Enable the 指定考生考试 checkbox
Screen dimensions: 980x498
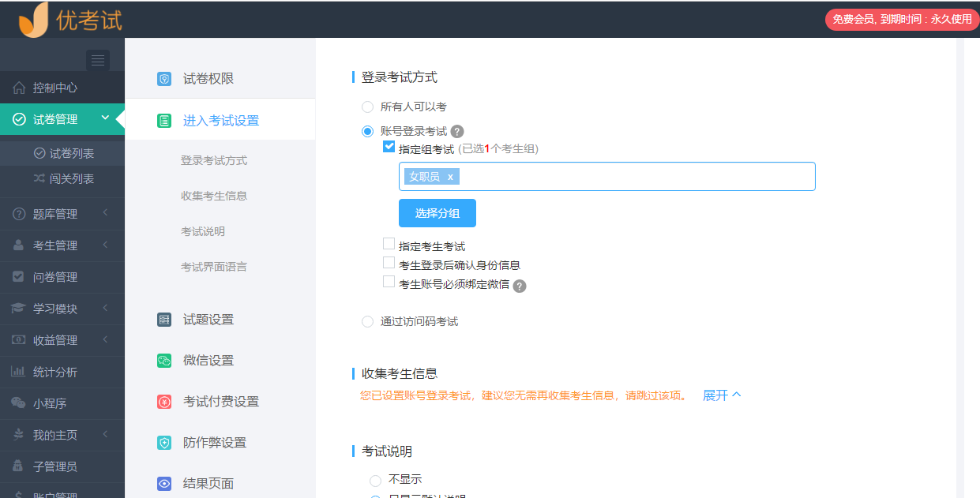[x=389, y=243]
